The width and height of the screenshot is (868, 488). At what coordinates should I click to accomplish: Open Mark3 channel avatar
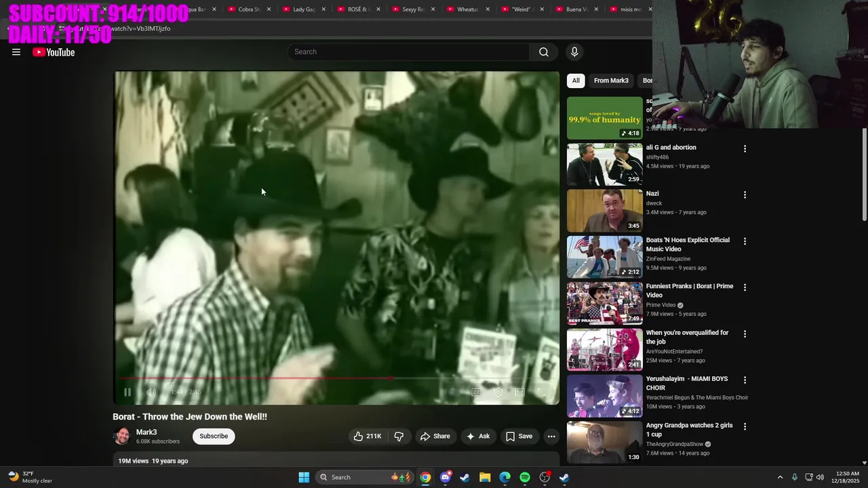pyautogui.click(x=122, y=436)
